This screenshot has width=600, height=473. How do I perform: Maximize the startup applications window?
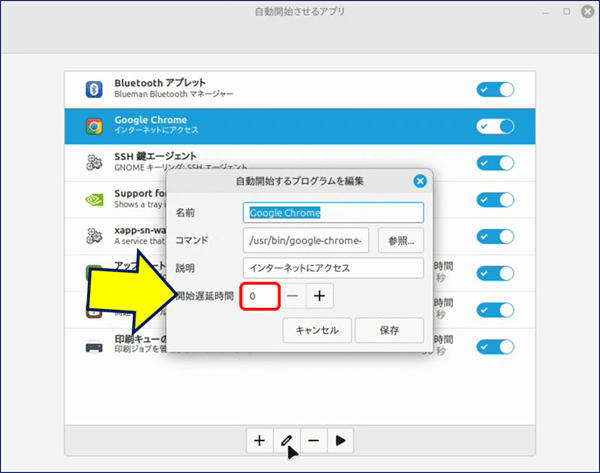pos(566,12)
